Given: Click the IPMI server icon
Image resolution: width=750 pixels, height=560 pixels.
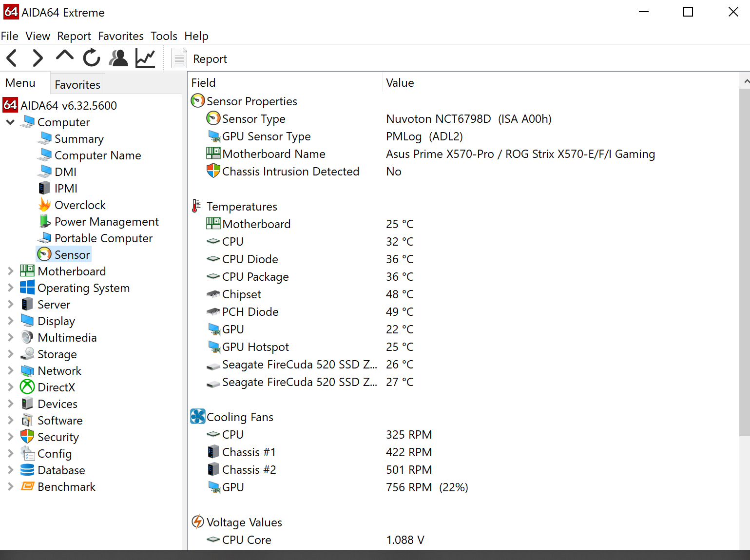Looking at the screenshot, I should (44, 188).
